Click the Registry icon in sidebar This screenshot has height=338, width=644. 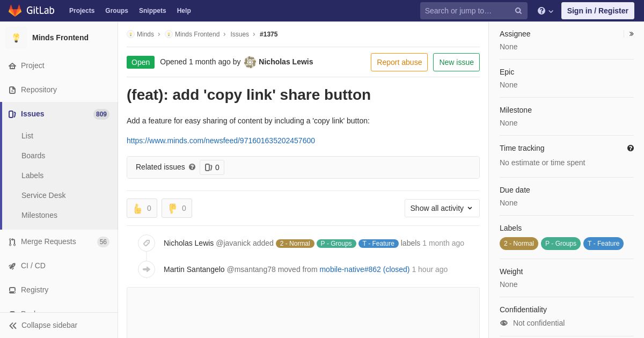(x=12, y=290)
